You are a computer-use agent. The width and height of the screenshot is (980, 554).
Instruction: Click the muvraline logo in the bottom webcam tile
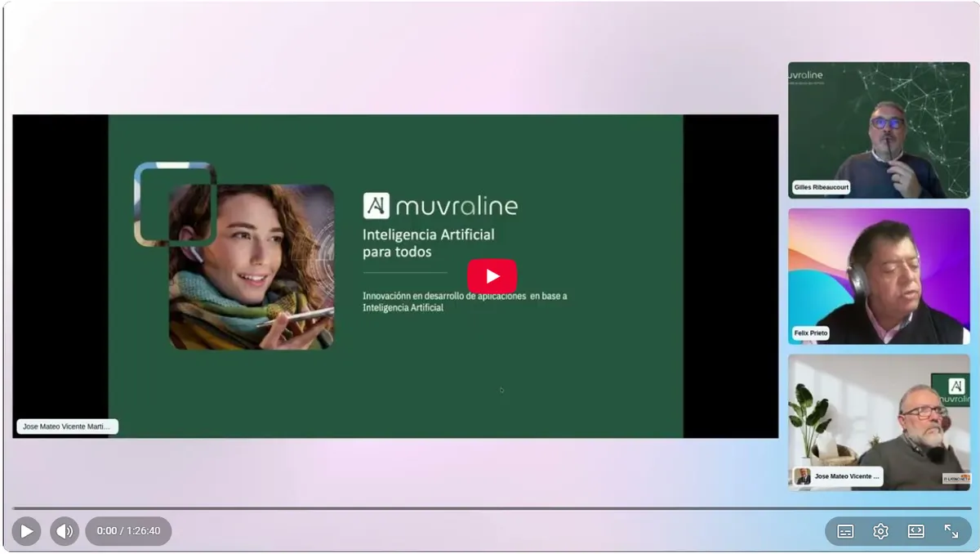[x=952, y=390]
